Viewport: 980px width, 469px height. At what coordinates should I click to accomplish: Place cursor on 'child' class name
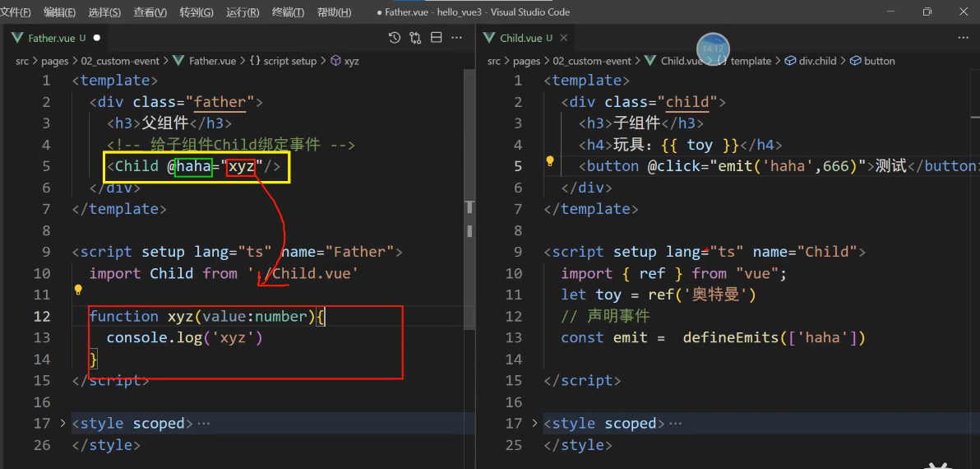click(x=686, y=102)
